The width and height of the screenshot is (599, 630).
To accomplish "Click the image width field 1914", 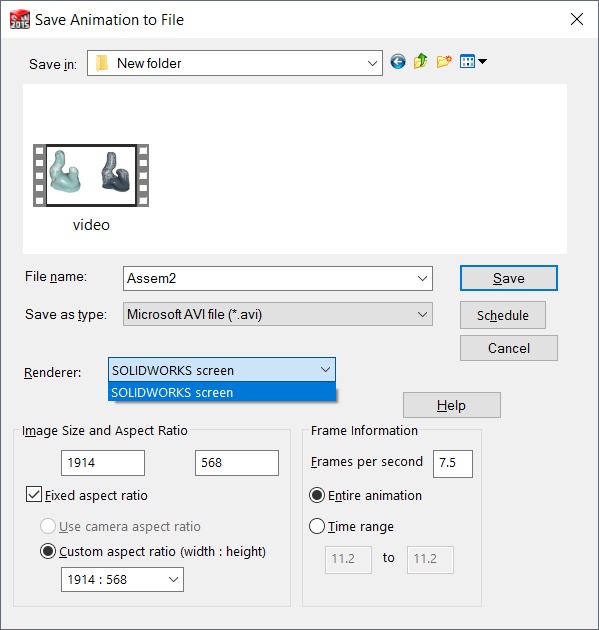I will tap(103, 462).
